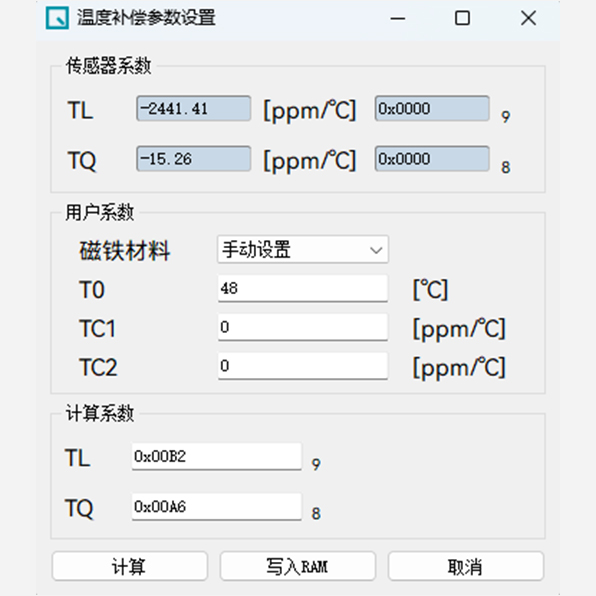Click the 用户系数 group title

[x=100, y=212]
